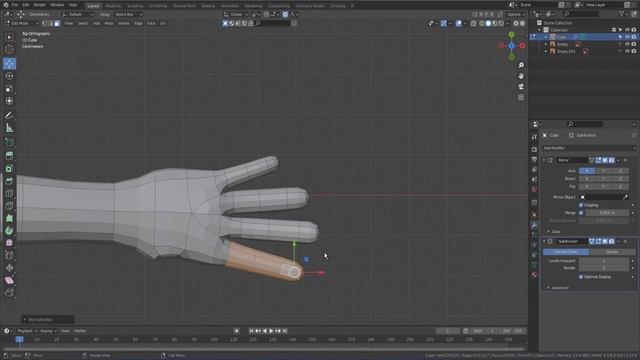The height and width of the screenshot is (360, 640).
Task: Select the Annotate pencil tool
Action: coord(9,116)
